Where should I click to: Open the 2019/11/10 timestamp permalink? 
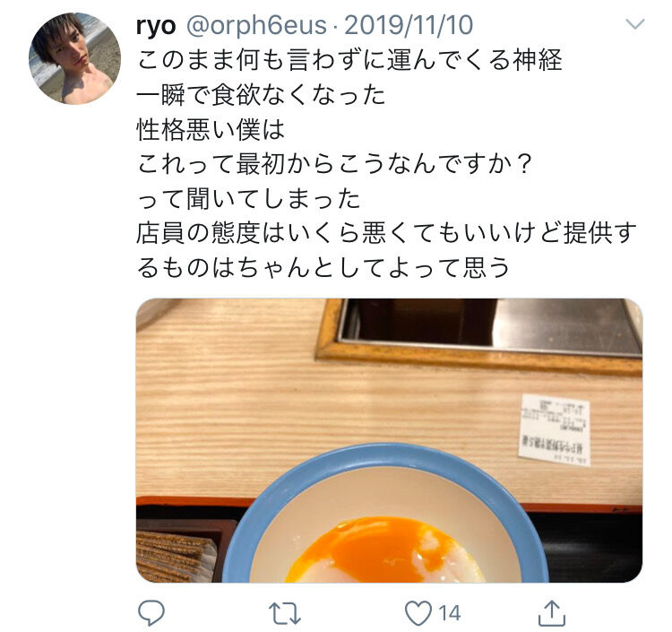tap(409, 25)
